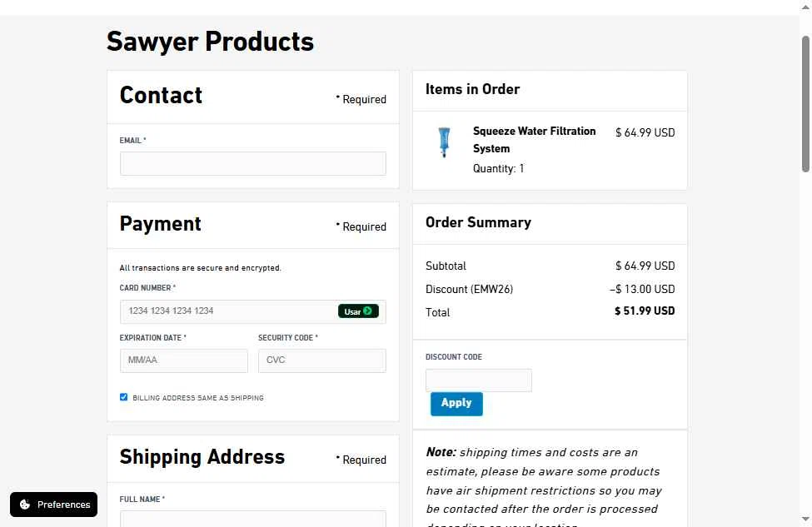The width and height of the screenshot is (812, 527).
Task: Click the green arrow icon on Usar
Action: click(367, 311)
